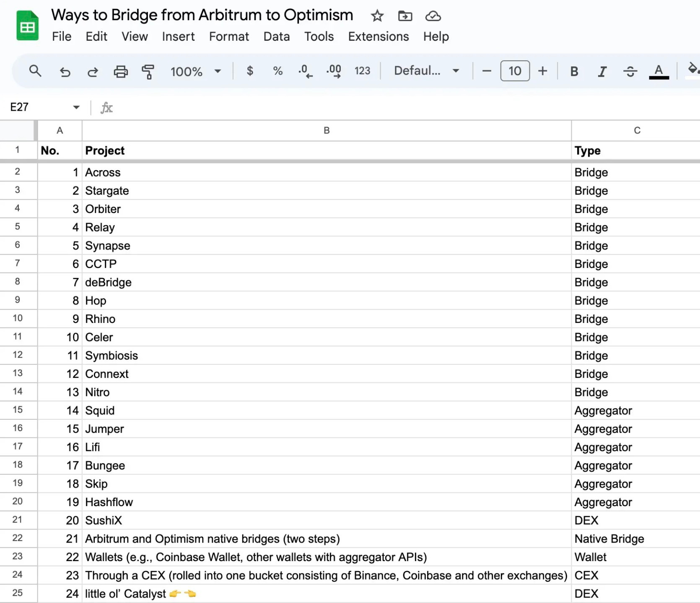The image size is (700, 603).
Task: Open the Tools menu
Action: 319,36
